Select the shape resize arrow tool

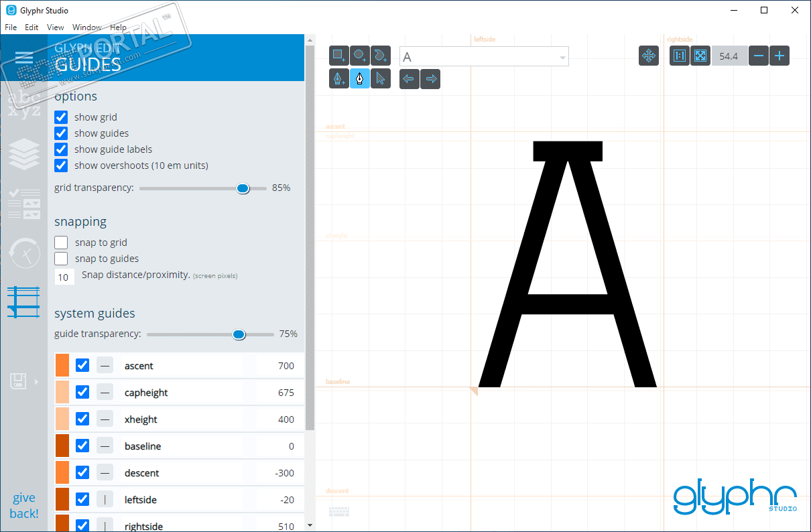coord(381,79)
